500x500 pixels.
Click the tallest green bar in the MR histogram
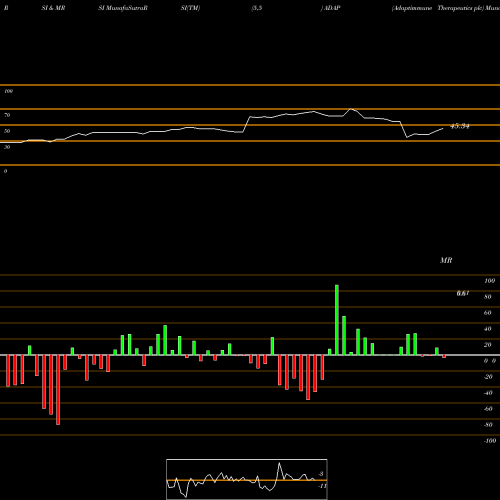click(337, 320)
